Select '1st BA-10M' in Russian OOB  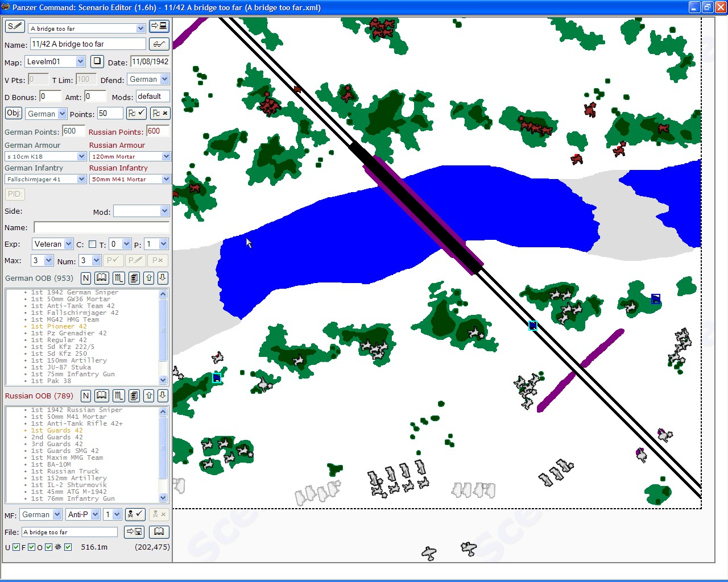coord(51,464)
